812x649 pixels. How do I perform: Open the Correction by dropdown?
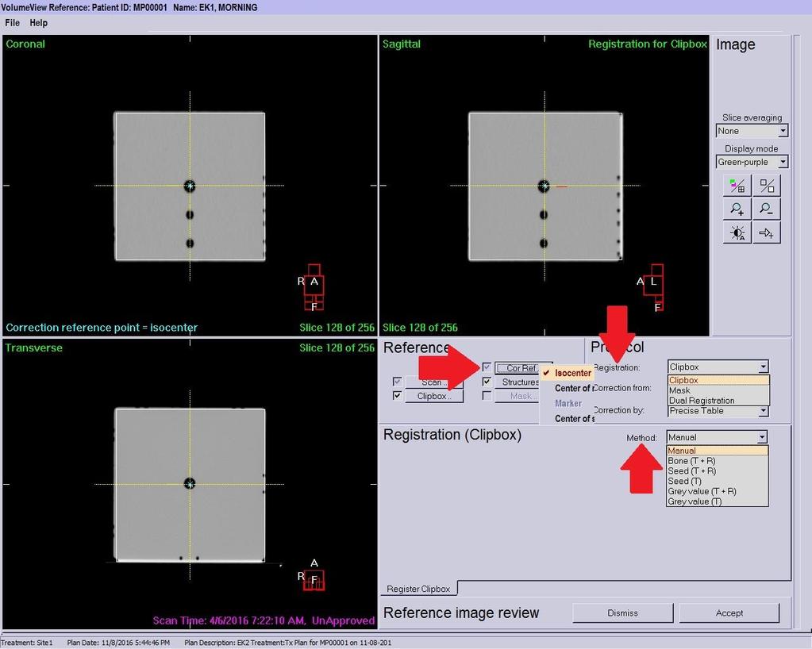pos(718,411)
